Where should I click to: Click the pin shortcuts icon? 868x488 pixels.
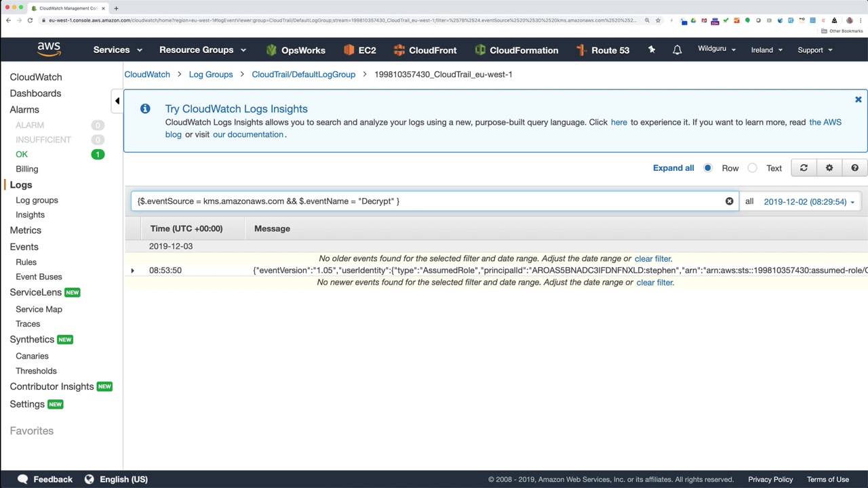click(652, 50)
